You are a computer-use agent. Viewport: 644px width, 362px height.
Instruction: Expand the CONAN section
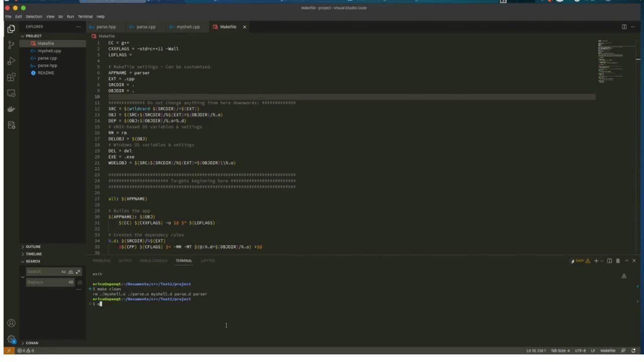[31, 343]
